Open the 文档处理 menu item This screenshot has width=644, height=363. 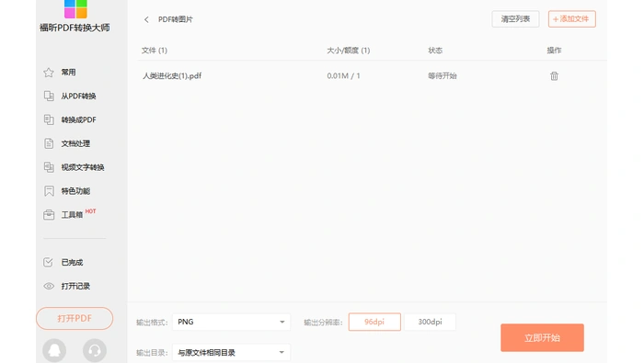click(x=75, y=143)
